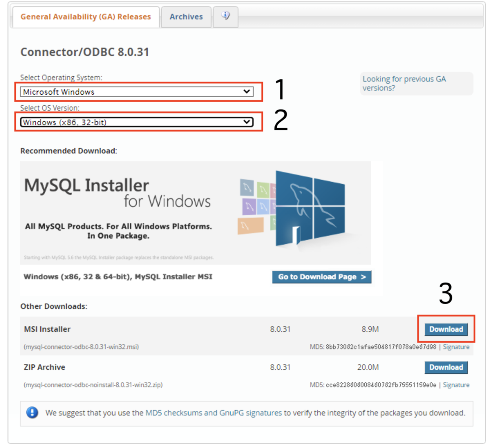Click the 8.9M file size value

[370, 329]
